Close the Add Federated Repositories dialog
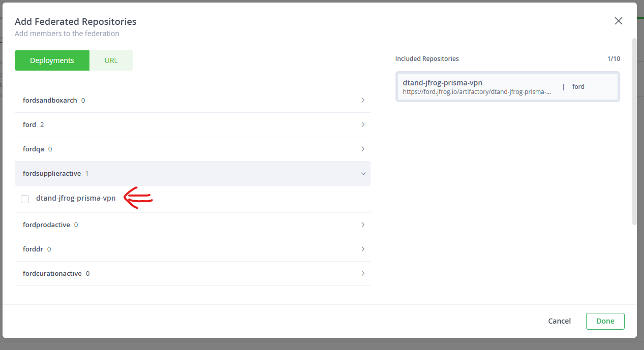Image resolution: width=644 pixels, height=350 pixels. point(618,21)
